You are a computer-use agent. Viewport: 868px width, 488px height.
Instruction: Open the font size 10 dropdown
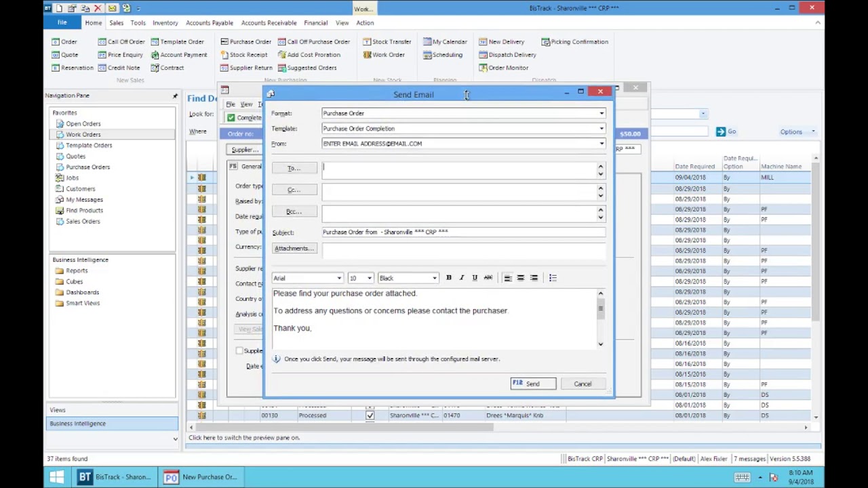click(369, 278)
